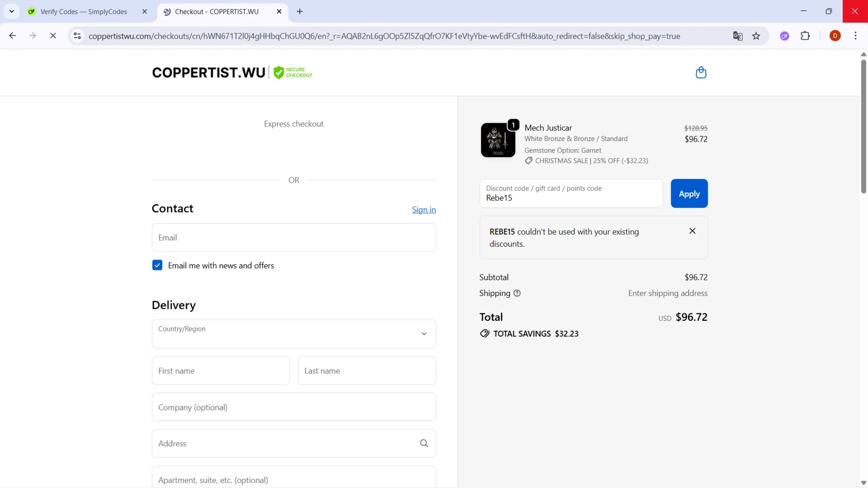View site information icon in address bar

[x=77, y=36]
